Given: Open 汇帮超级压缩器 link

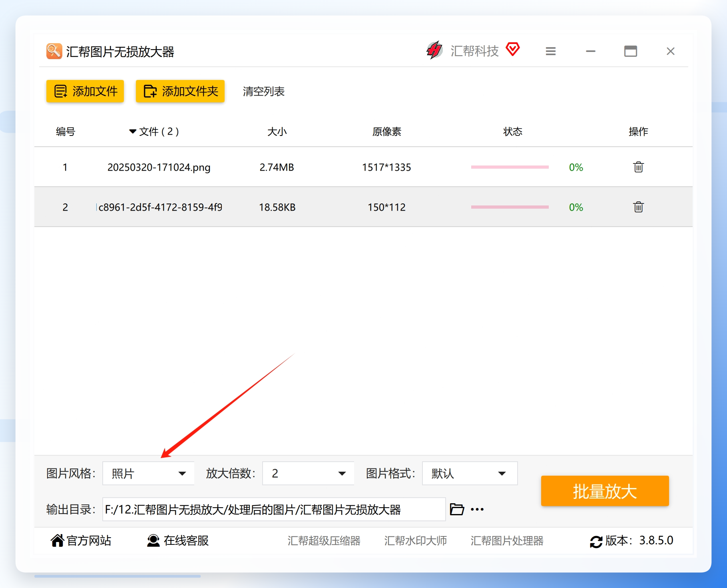Looking at the screenshot, I should pos(324,540).
